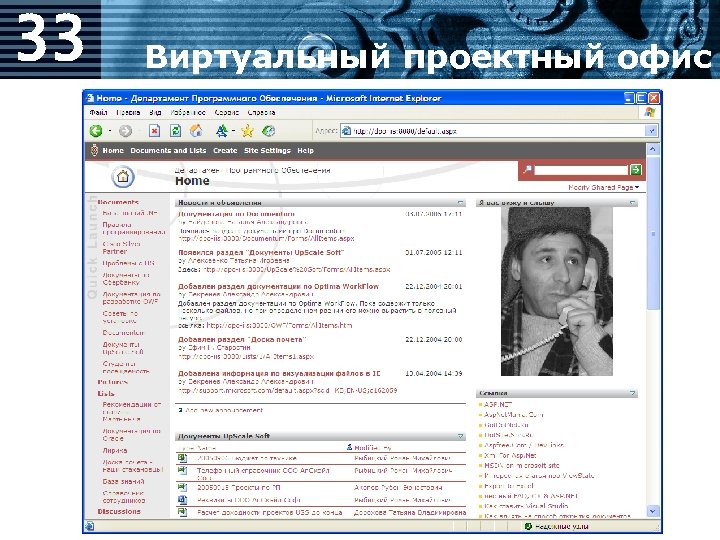Click Create in SharePoint navigation bar

(x=225, y=151)
